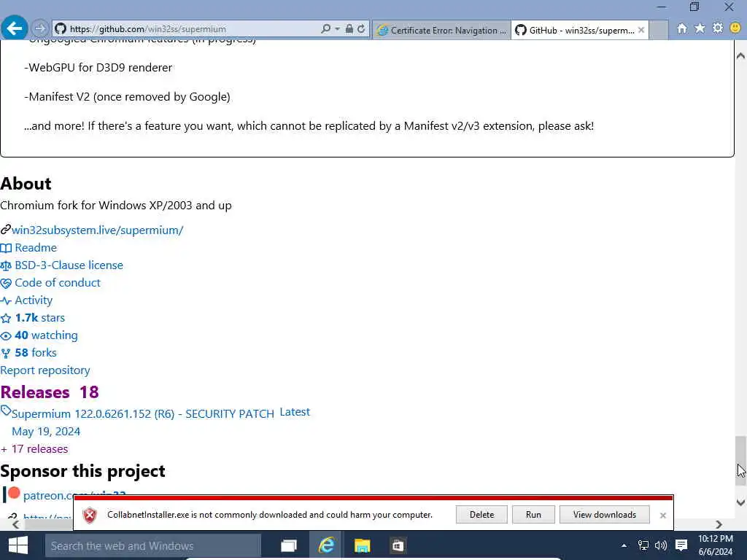Click the Internet Explorer taskbar icon

[x=326, y=545]
